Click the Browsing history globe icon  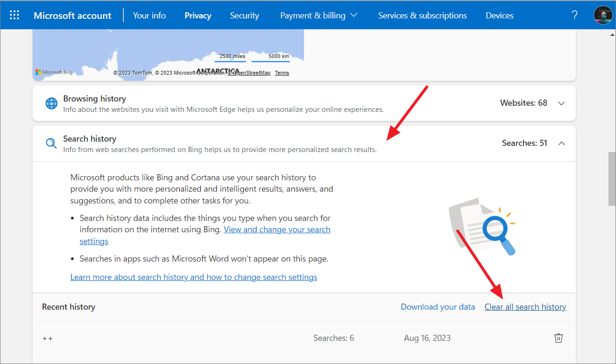tap(51, 103)
